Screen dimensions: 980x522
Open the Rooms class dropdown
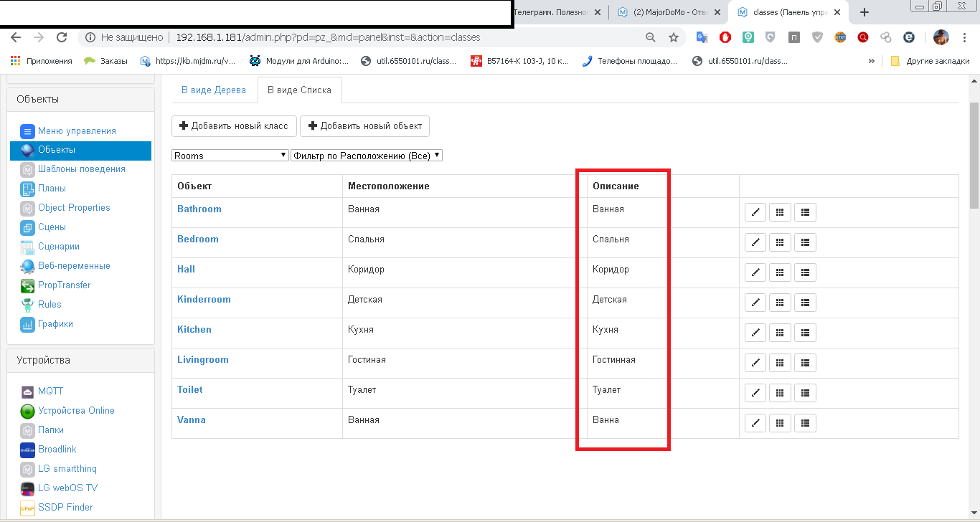(x=230, y=156)
